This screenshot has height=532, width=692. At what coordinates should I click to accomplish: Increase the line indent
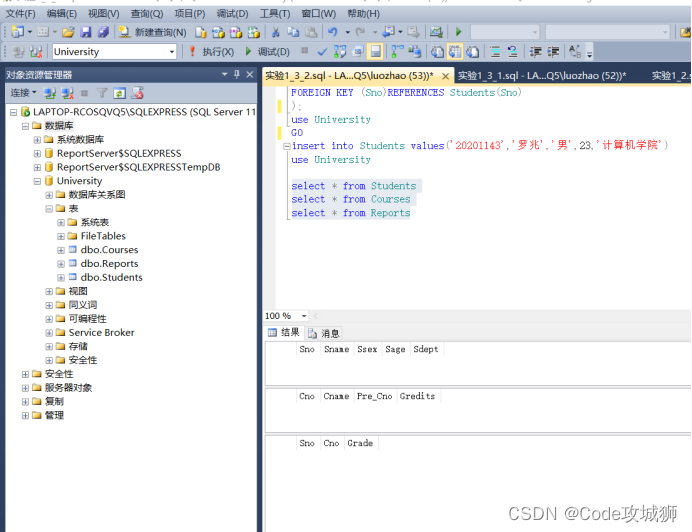tap(553, 52)
